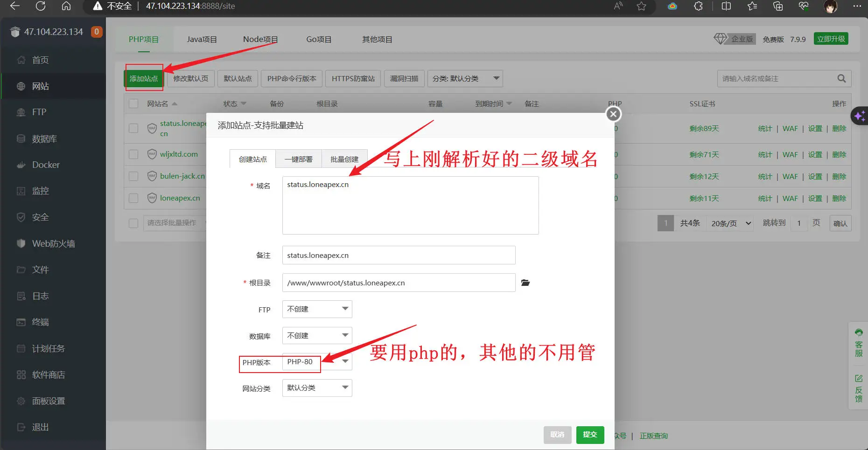Check the select-all checkbox in table header
868x450 pixels.
click(x=133, y=104)
